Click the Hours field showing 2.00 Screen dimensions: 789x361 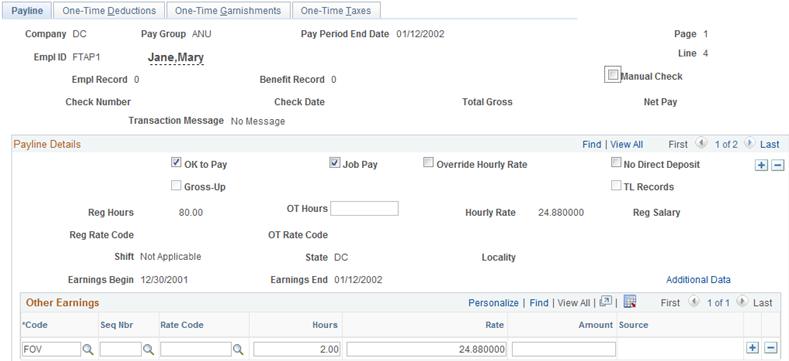297,349
